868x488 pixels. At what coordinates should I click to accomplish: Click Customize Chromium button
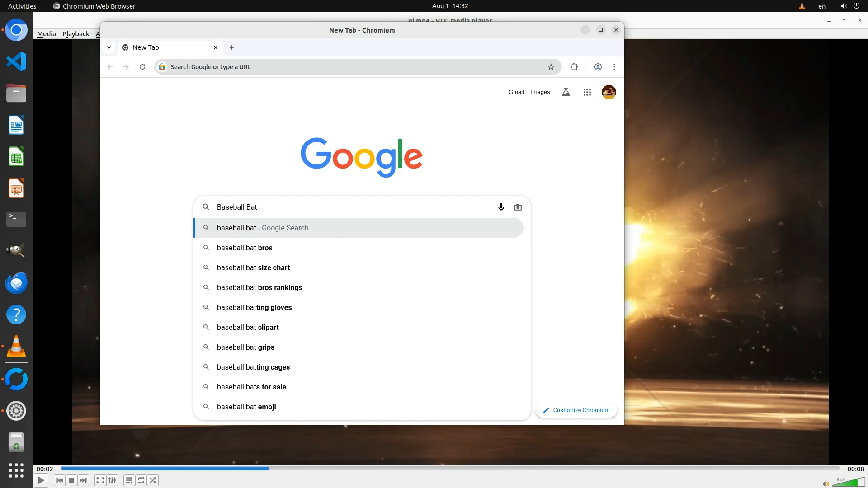click(x=576, y=410)
